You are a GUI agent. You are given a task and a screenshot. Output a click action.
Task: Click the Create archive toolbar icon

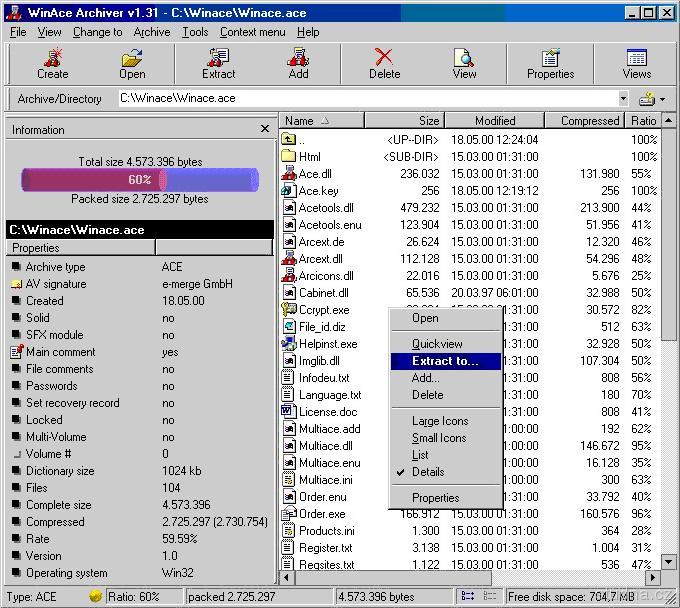click(x=52, y=63)
